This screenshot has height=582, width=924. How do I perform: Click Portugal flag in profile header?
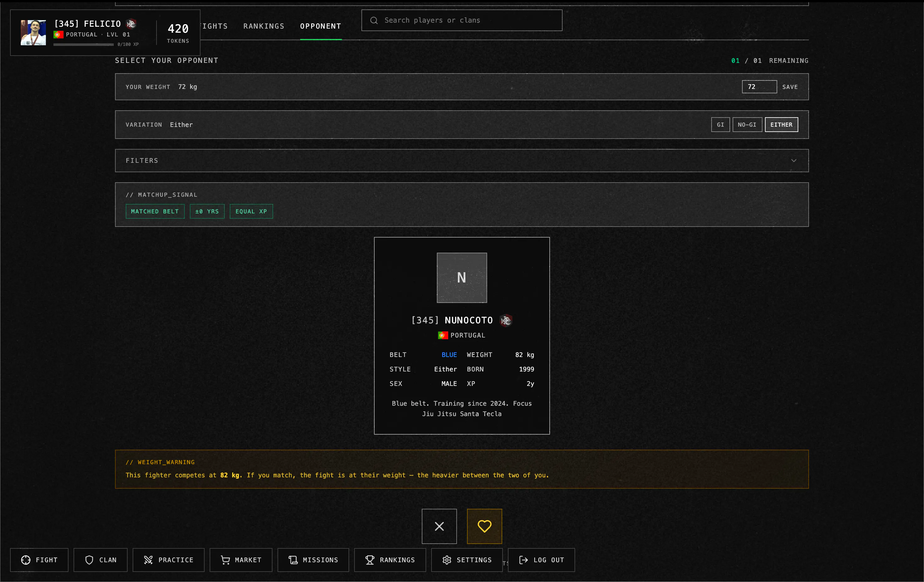[58, 35]
